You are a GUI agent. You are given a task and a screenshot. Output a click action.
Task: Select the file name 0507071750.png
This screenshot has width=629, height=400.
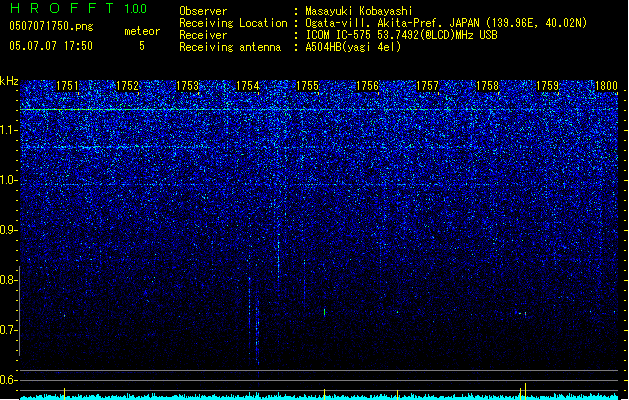[x=51, y=26]
